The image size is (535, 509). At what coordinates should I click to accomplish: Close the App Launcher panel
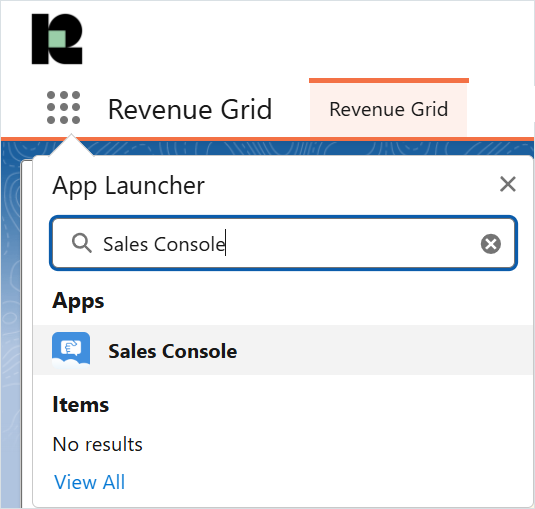pos(507,185)
